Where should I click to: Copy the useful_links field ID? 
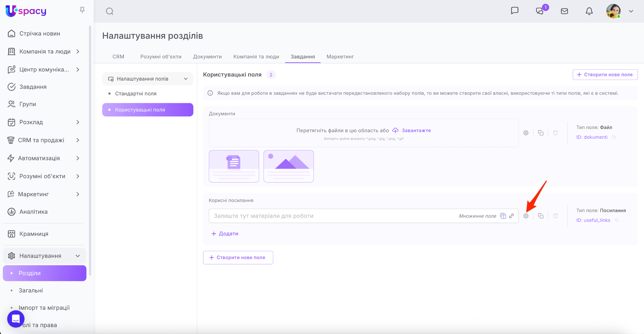[x=617, y=220]
